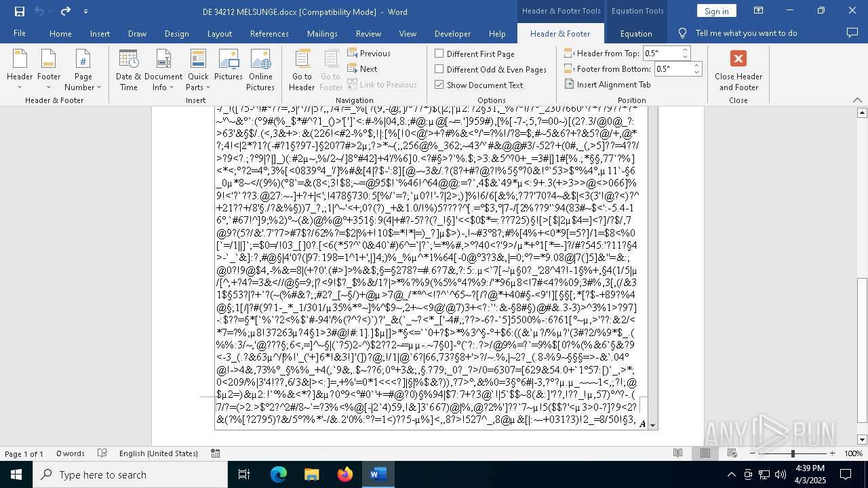Open the Developer tab
The image size is (868, 488).
pos(452,33)
